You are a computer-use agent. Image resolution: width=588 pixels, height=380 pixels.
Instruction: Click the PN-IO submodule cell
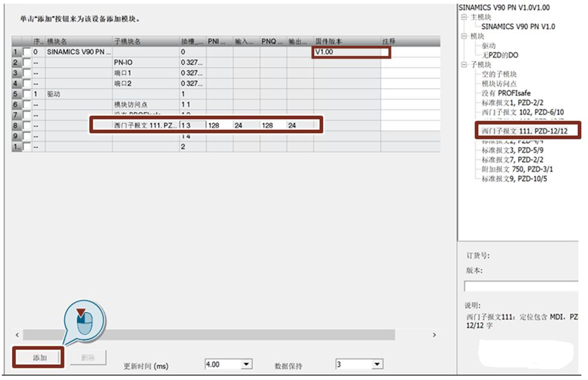[146, 62]
